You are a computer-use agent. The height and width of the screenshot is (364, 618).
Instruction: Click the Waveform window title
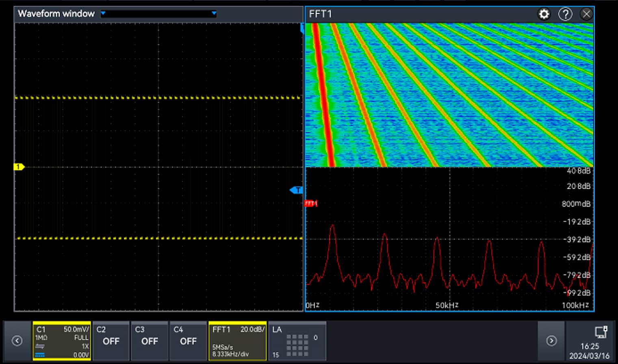[56, 13]
